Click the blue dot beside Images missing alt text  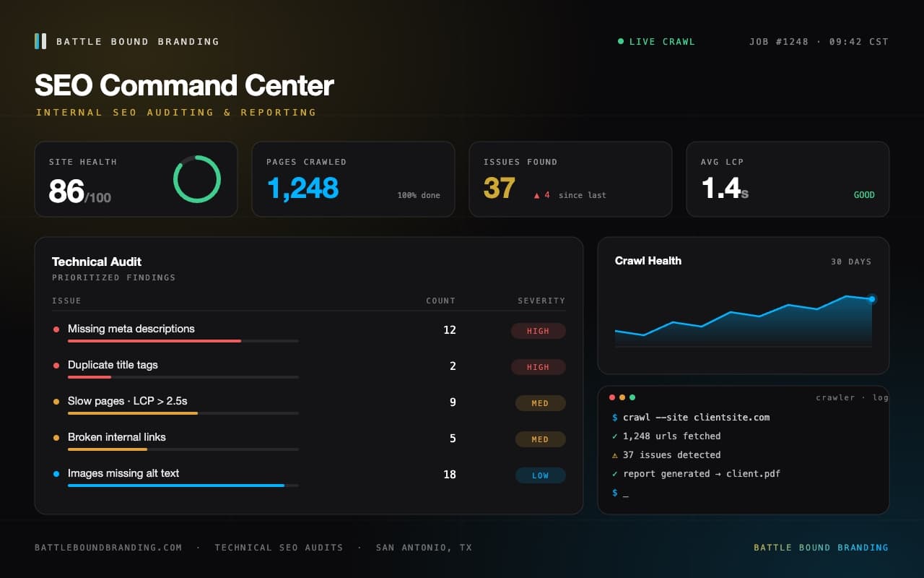click(56, 474)
